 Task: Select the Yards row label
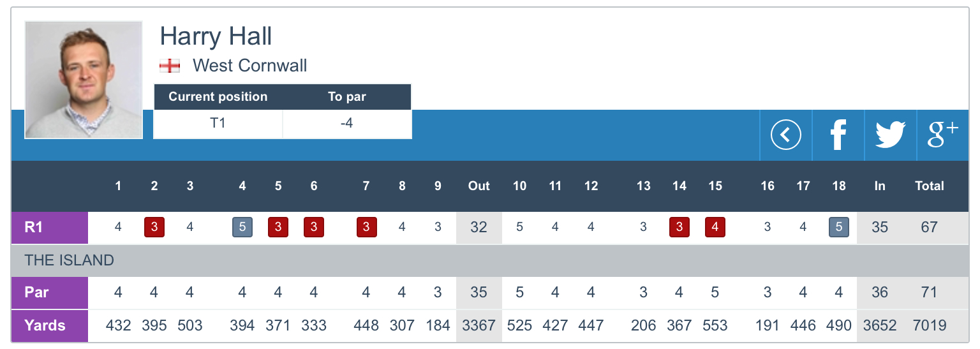(49, 325)
